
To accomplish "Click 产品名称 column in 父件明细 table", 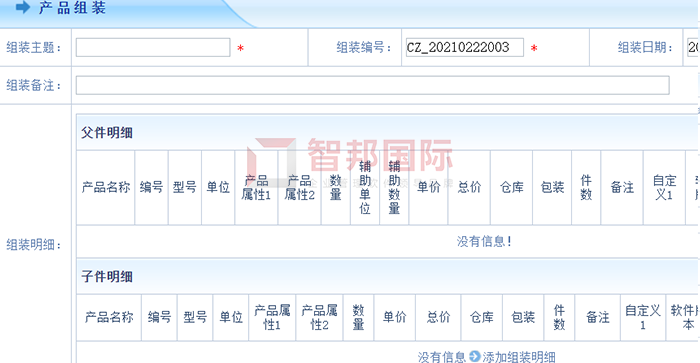I will click(106, 188).
